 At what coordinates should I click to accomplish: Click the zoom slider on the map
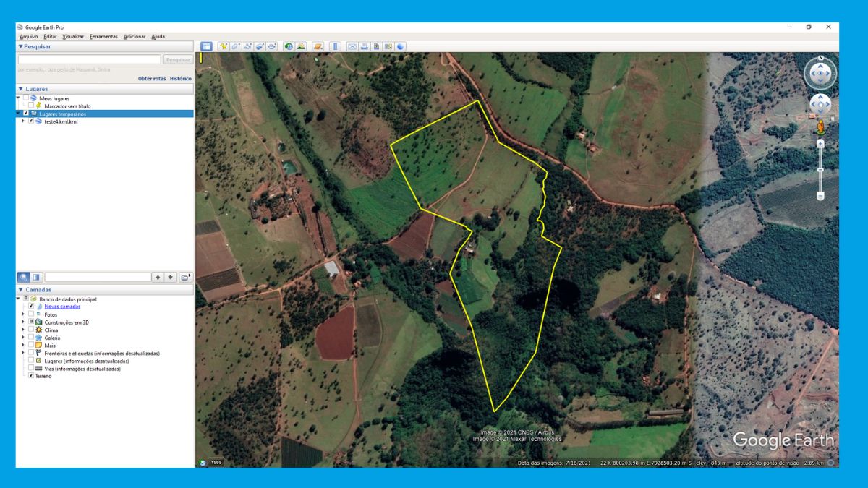tap(820, 170)
